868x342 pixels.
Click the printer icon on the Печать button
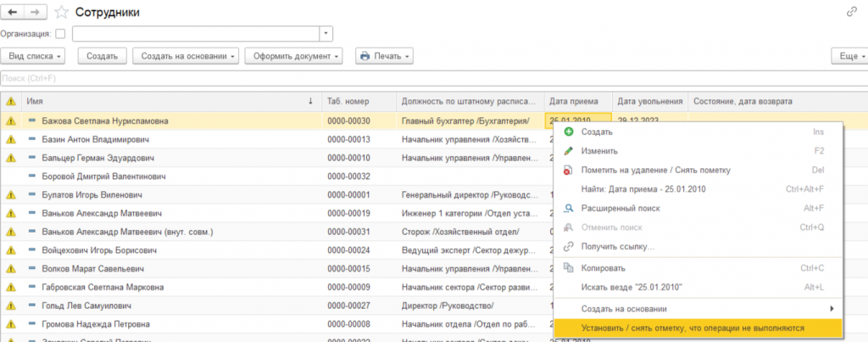[x=364, y=56]
